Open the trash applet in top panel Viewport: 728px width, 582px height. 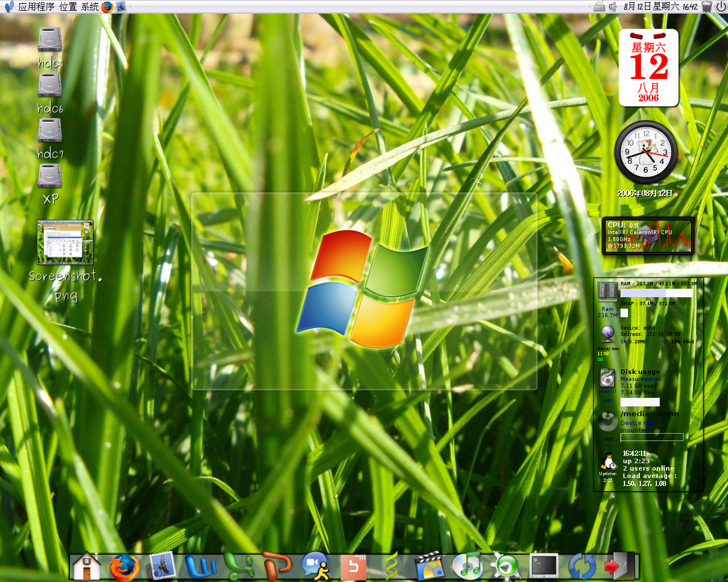click(x=706, y=7)
